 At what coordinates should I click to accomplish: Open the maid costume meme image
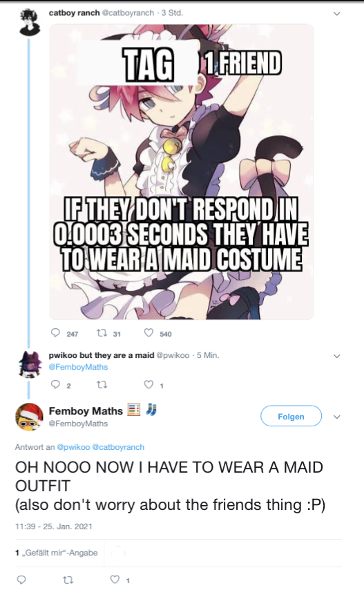pyautogui.click(x=181, y=172)
